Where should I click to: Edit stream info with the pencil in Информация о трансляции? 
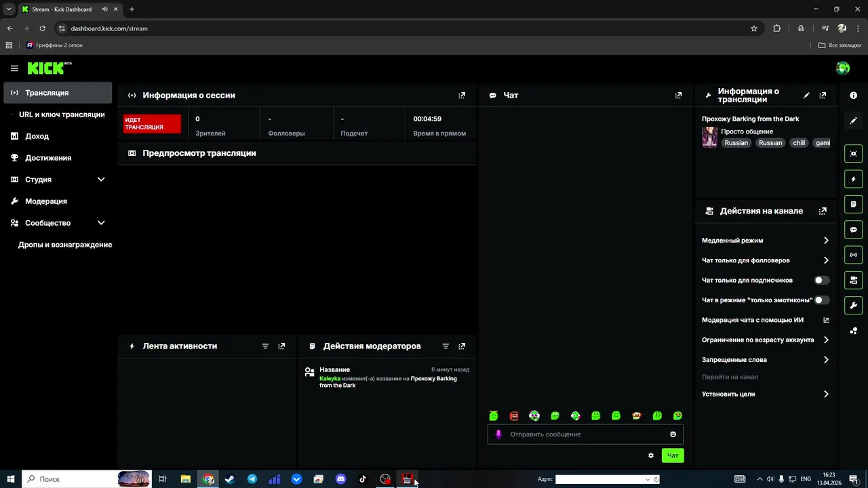(806, 96)
